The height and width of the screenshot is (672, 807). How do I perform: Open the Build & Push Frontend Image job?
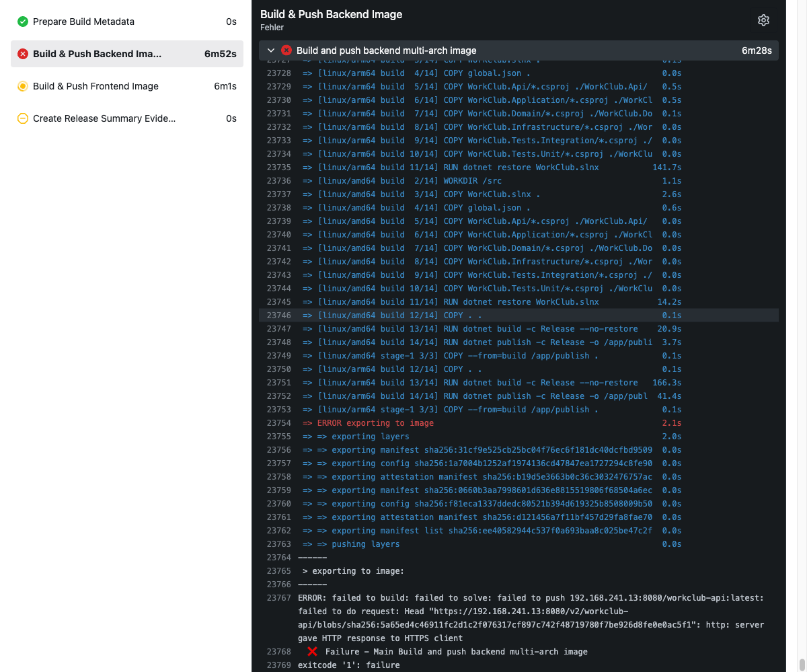pos(95,86)
